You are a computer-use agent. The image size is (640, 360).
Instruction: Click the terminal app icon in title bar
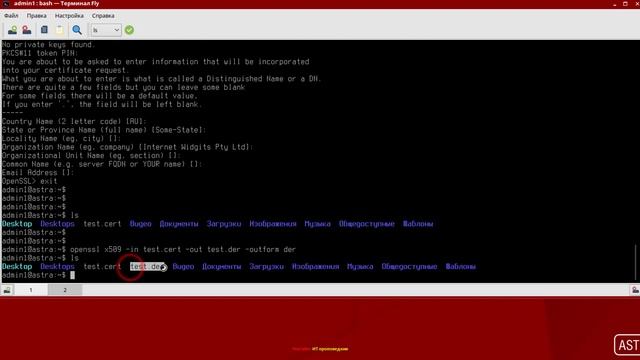(x=6, y=4)
